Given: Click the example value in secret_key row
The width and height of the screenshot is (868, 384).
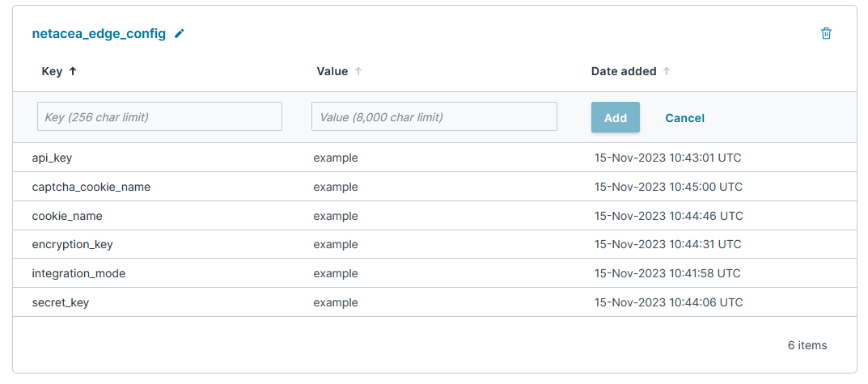Looking at the screenshot, I should [336, 302].
